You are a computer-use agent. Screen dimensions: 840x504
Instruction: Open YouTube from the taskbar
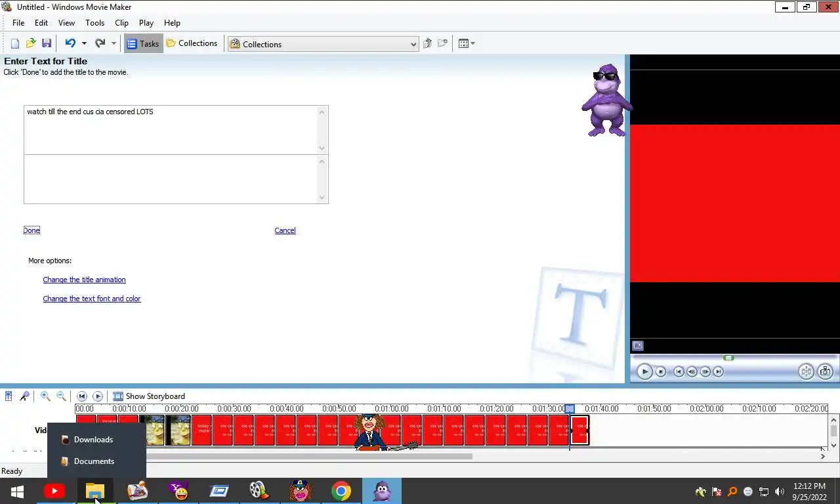tap(54, 491)
